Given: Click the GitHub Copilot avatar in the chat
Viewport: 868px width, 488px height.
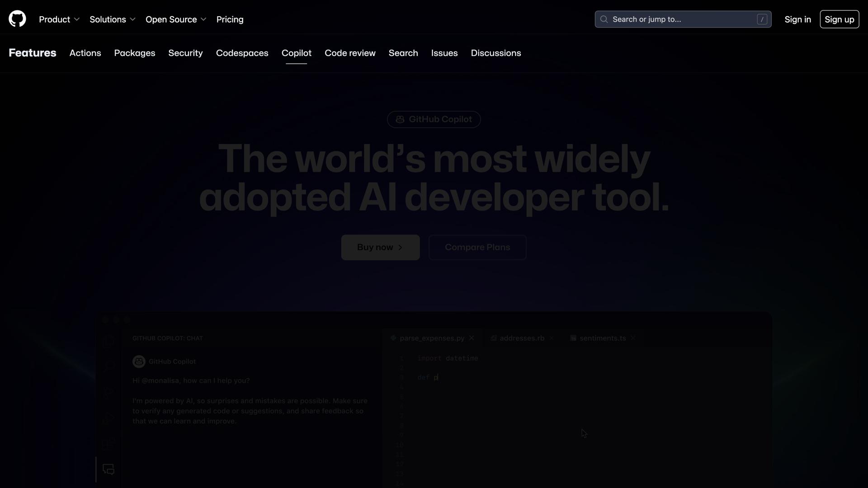Looking at the screenshot, I should click(x=139, y=361).
